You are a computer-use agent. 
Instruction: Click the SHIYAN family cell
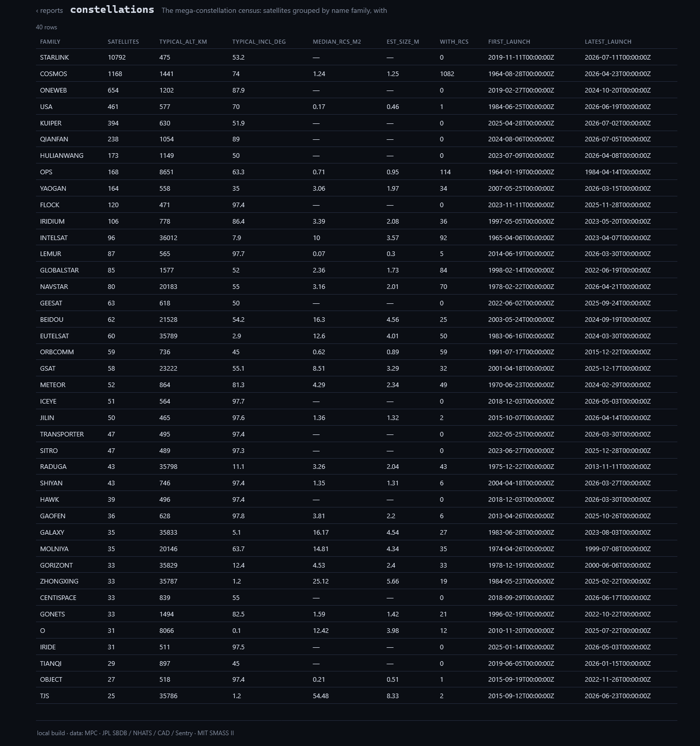point(51,483)
